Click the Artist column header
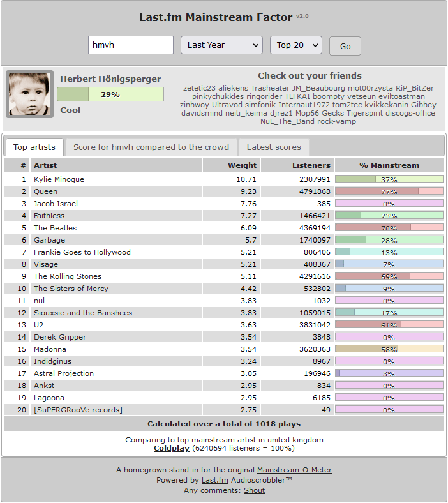The height and width of the screenshot is (503, 448). click(116, 165)
